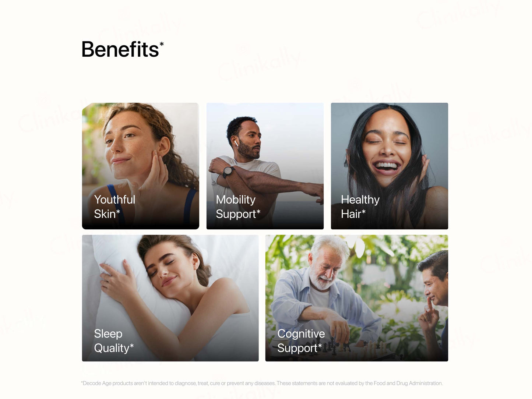Click the smartwatch on the stretching man
532x399 pixels.
(x=228, y=172)
